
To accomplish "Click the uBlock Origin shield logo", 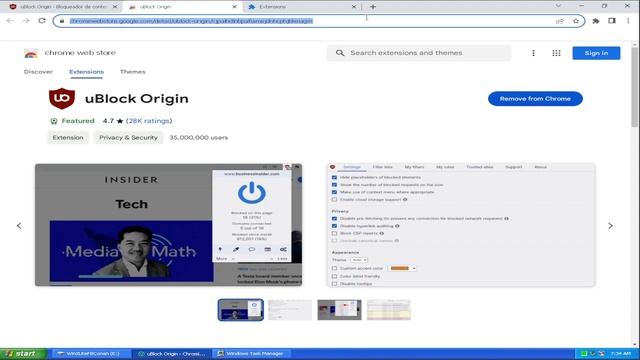I will (62, 98).
